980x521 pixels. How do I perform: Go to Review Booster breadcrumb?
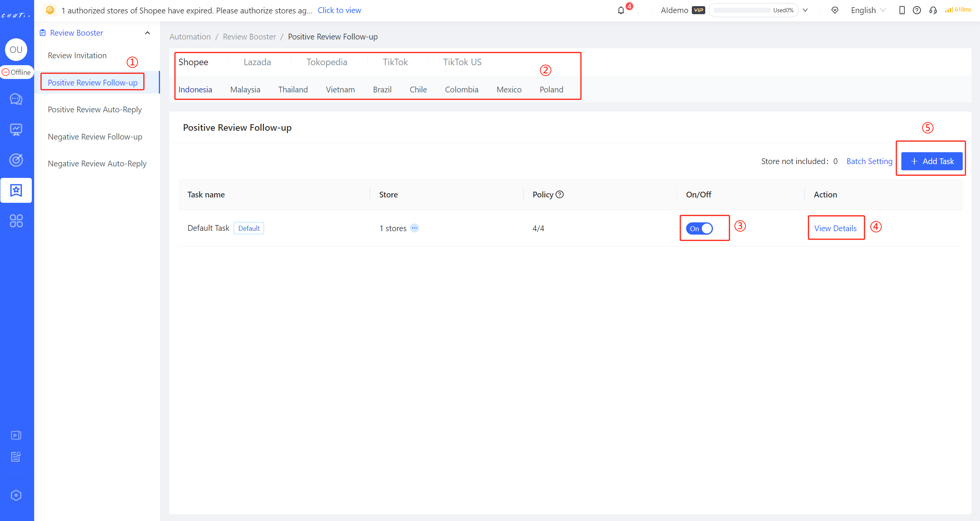pyautogui.click(x=249, y=37)
